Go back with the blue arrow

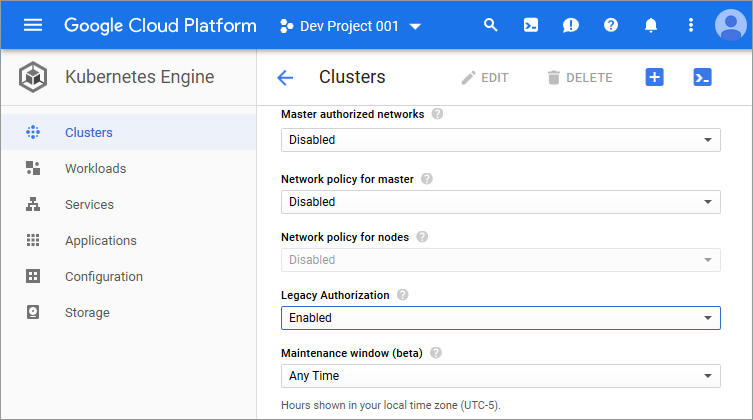(x=285, y=77)
